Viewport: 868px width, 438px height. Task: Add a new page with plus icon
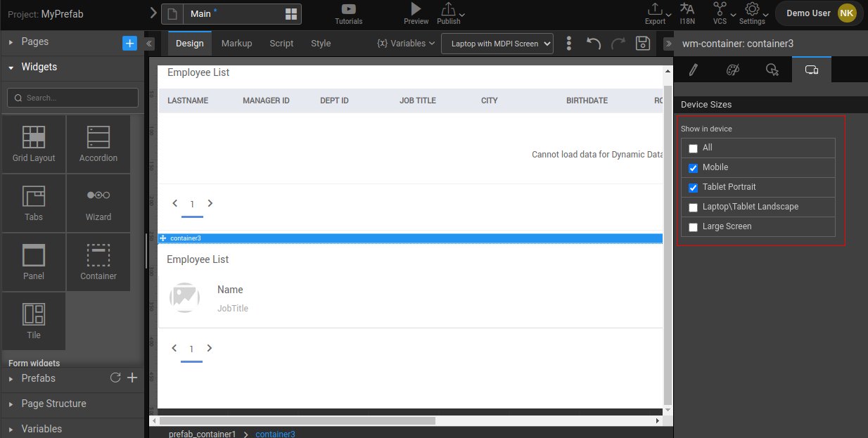coord(129,43)
